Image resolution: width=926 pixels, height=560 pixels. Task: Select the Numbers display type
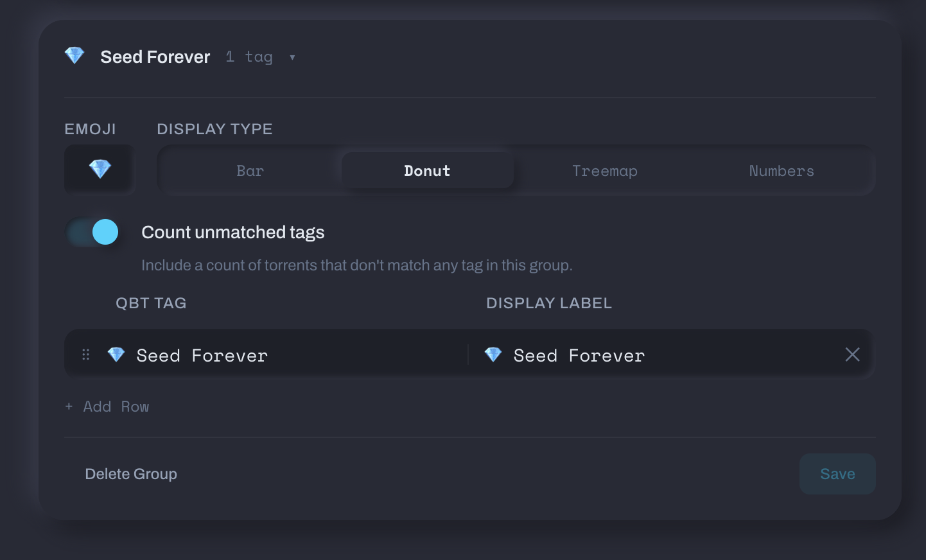pos(782,170)
